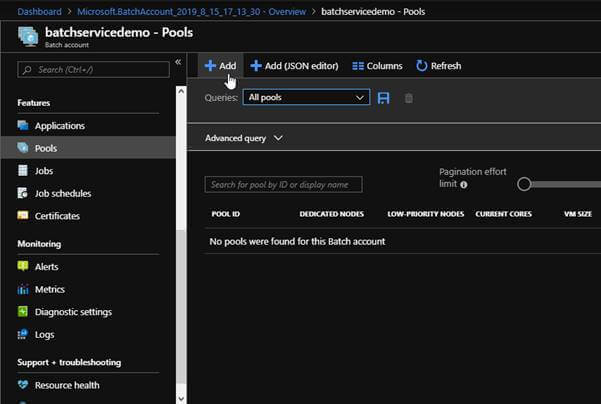
Task: Refresh the pools list
Action: pyautogui.click(x=439, y=66)
